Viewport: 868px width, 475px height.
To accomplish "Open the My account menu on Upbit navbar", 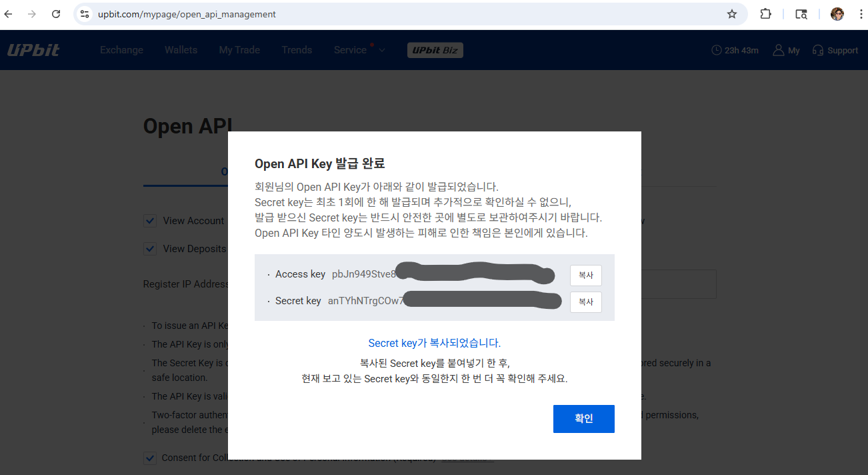I will pyautogui.click(x=785, y=50).
